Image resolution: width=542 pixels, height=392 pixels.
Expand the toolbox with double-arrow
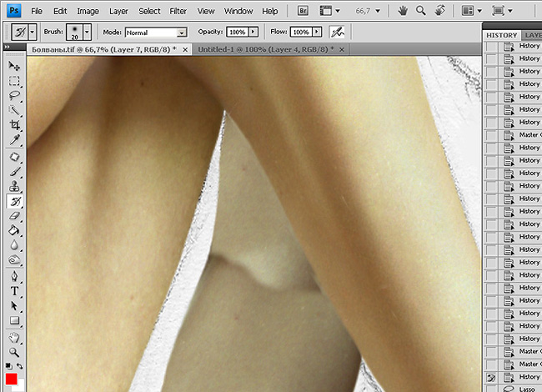pos(7,47)
